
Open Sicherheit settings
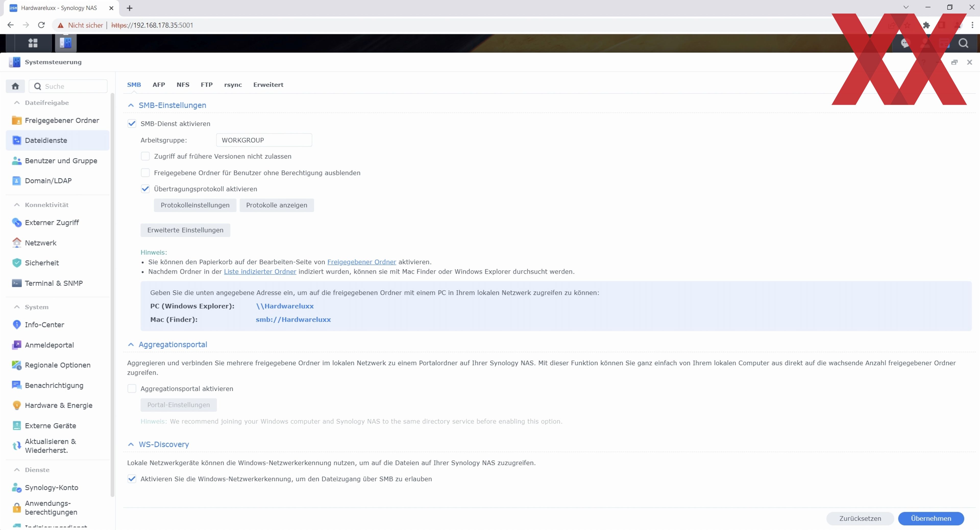click(x=57, y=263)
